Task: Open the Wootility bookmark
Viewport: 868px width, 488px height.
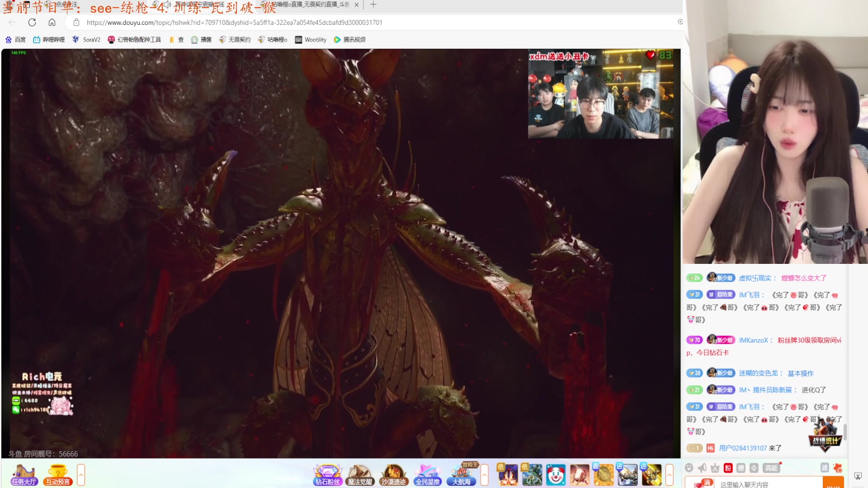Action: 311,40
